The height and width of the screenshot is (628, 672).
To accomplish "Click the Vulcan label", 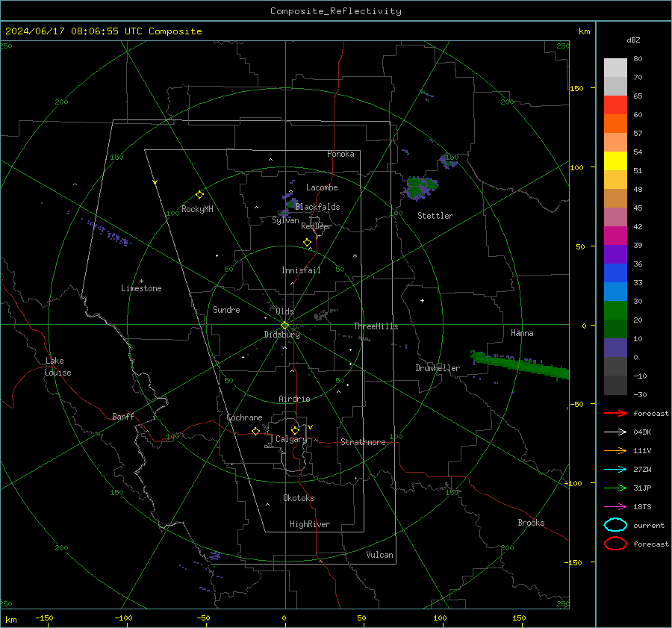I will tap(380, 555).
